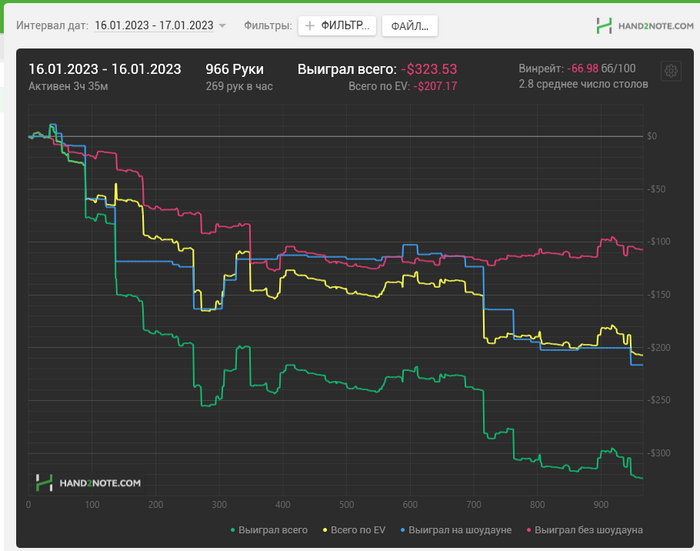The height and width of the screenshot is (551, 700).
Task: Select the date range 16.01.2023 - 17.01.2023
Action: click(x=154, y=25)
